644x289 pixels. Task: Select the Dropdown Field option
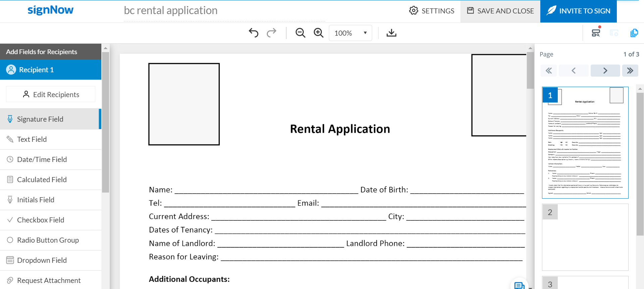coord(42,260)
